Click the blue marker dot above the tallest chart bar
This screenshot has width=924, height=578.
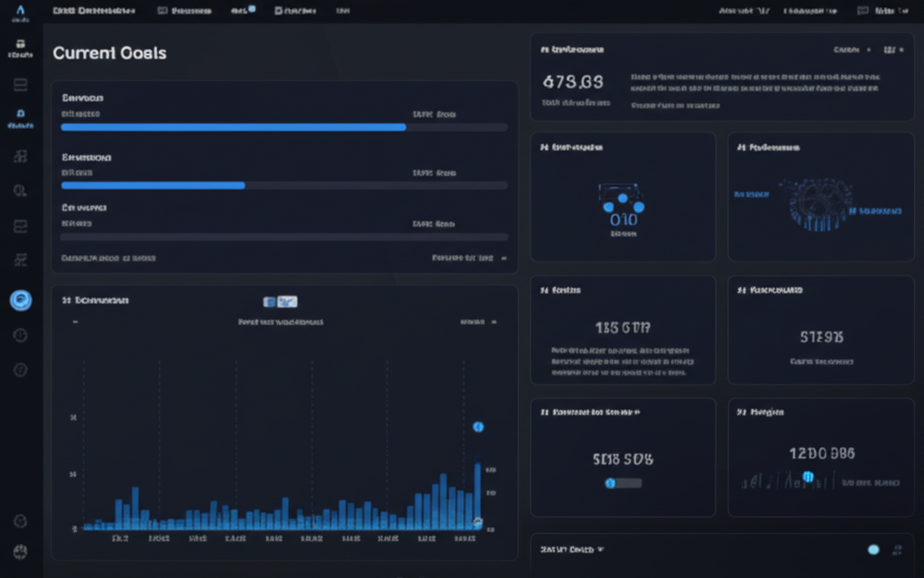pos(478,426)
